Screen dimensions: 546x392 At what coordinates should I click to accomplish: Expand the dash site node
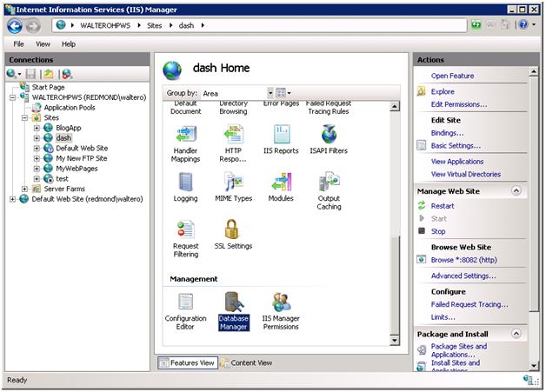(37, 138)
